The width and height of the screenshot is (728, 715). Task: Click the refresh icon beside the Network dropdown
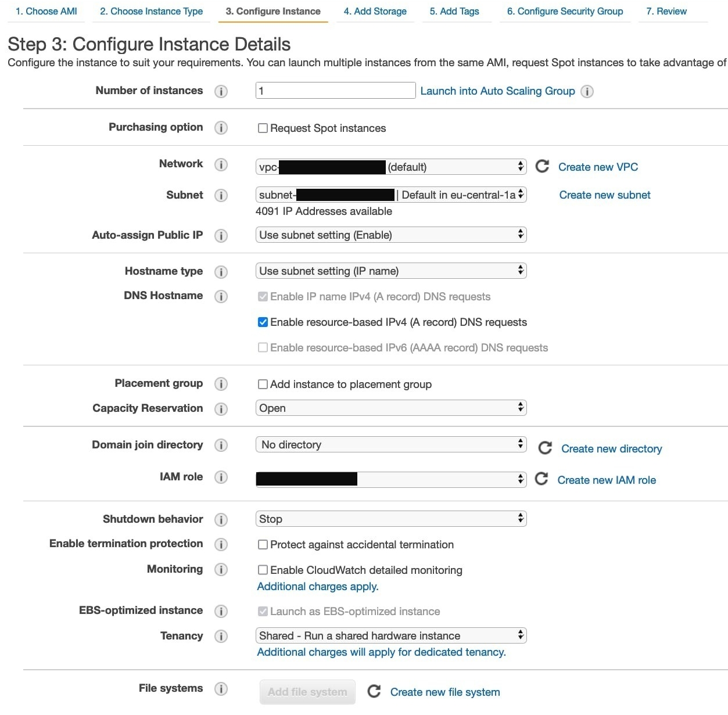542,167
